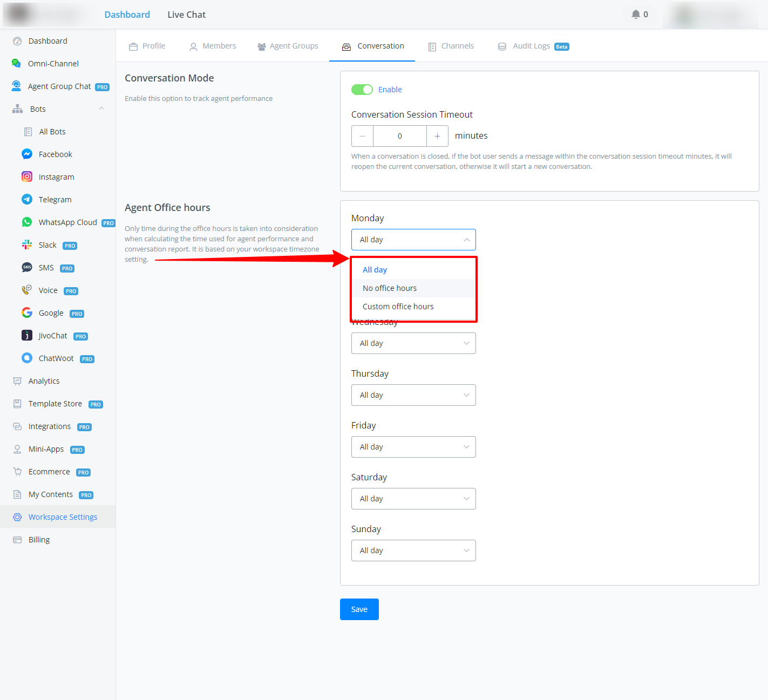Click the Omni-Channel chat icon
This screenshot has height=700, width=768.
(x=17, y=63)
